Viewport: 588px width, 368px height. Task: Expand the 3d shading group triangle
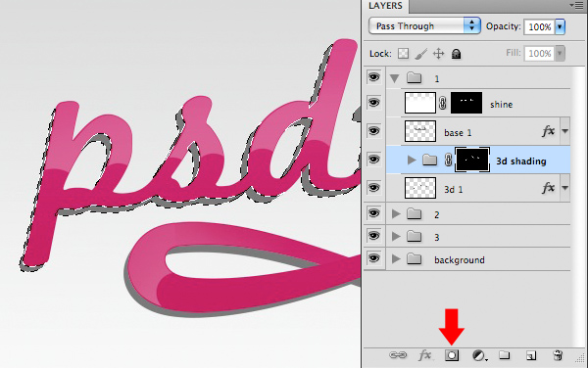point(412,161)
